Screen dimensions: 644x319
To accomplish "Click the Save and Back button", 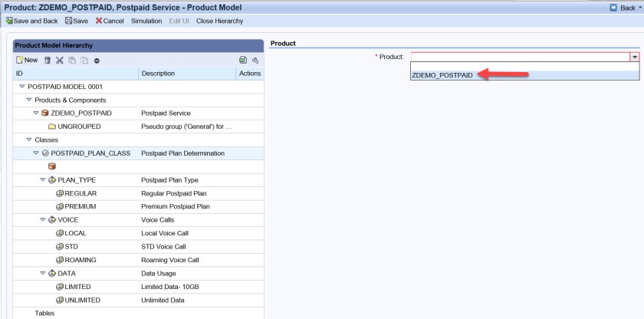I will click(33, 21).
